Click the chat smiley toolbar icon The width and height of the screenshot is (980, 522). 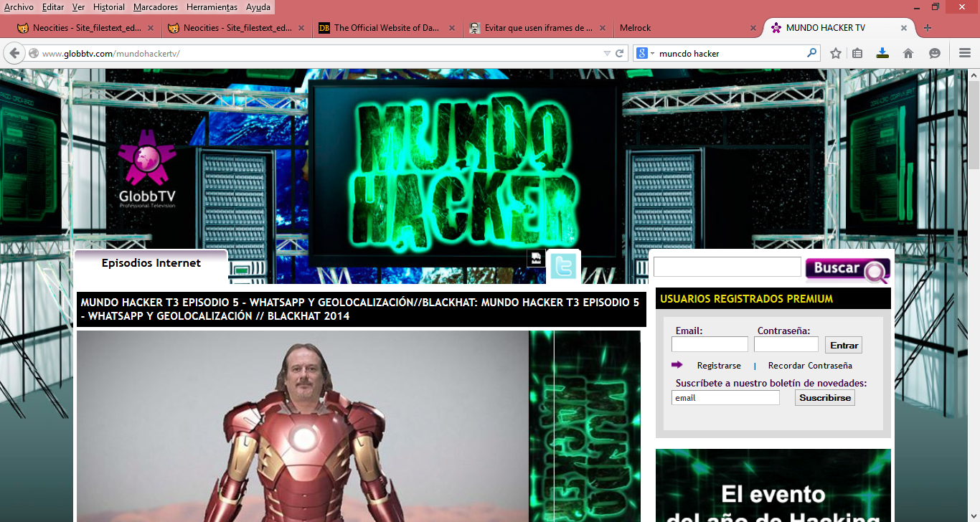coord(934,53)
